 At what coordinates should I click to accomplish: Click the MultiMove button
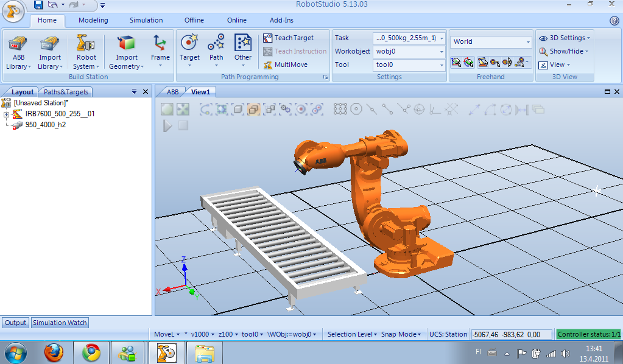coord(285,65)
